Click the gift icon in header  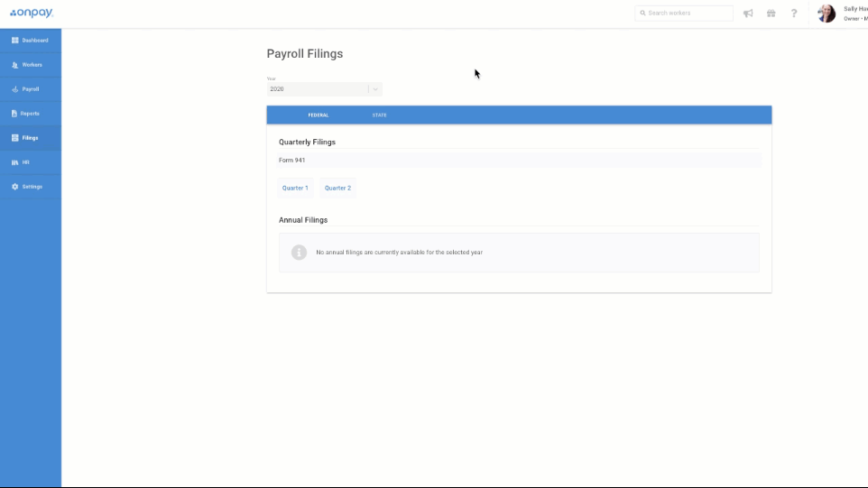[x=771, y=14]
